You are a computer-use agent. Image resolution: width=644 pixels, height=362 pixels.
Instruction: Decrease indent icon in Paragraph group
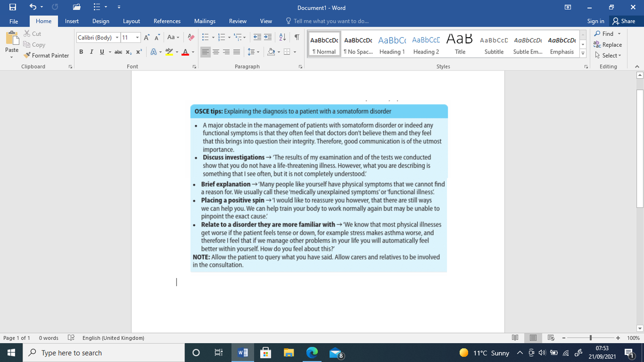[x=257, y=38]
